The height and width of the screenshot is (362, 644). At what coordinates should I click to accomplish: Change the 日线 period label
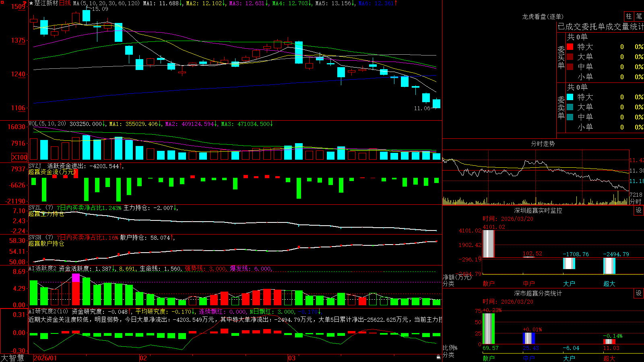(65, 3)
